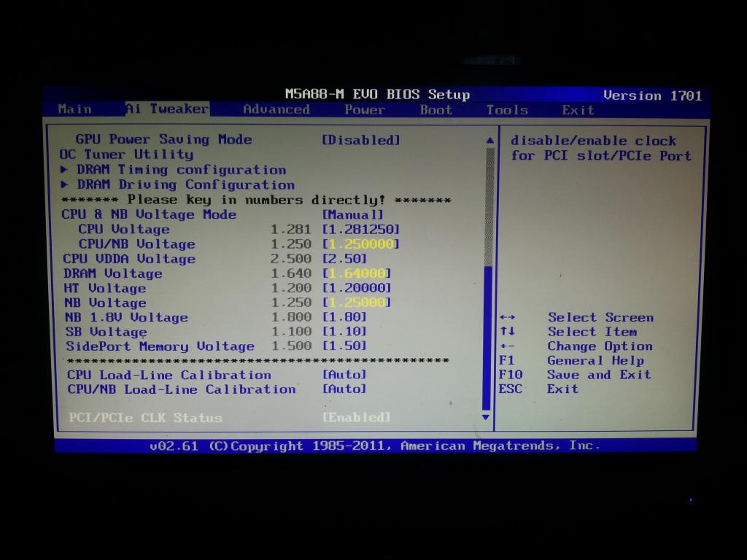Click the current CPU VDDA reading 2.500
The image size is (747, 560).
(x=290, y=259)
